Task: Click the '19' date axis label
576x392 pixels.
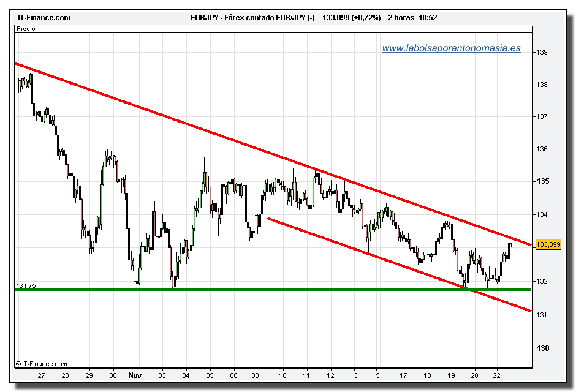Action: coord(451,375)
